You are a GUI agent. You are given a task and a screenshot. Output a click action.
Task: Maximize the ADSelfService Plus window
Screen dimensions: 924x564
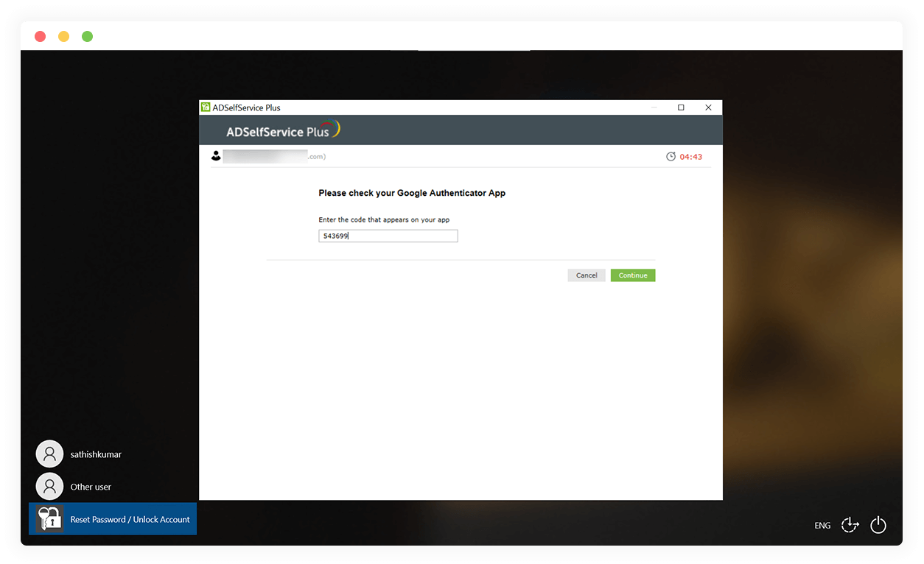tap(681, 107)
